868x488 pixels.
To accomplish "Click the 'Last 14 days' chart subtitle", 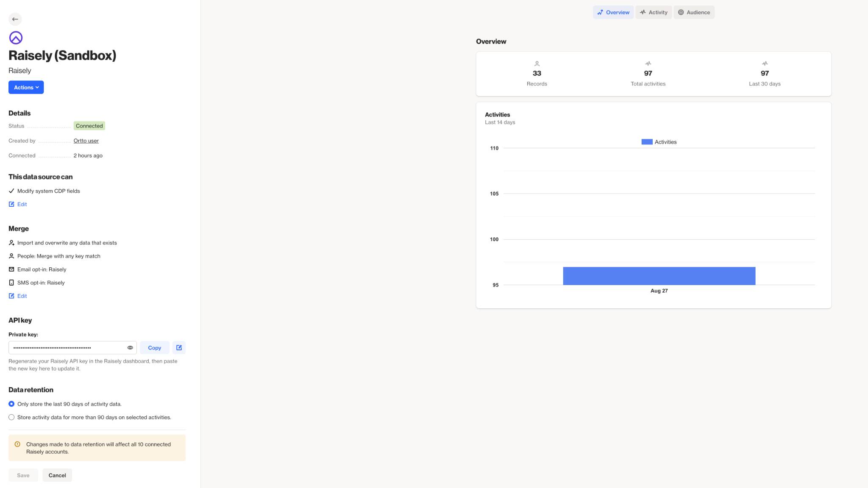I will click(500, 122).
